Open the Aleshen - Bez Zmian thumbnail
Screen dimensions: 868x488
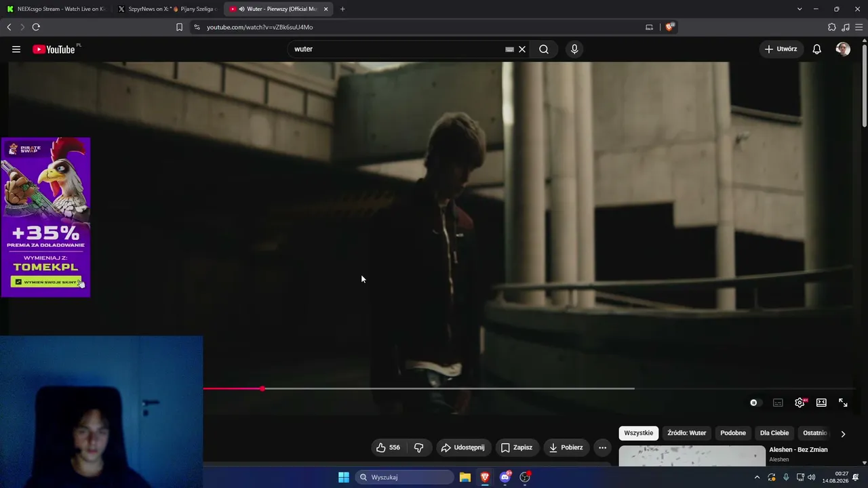pos(692,456)
